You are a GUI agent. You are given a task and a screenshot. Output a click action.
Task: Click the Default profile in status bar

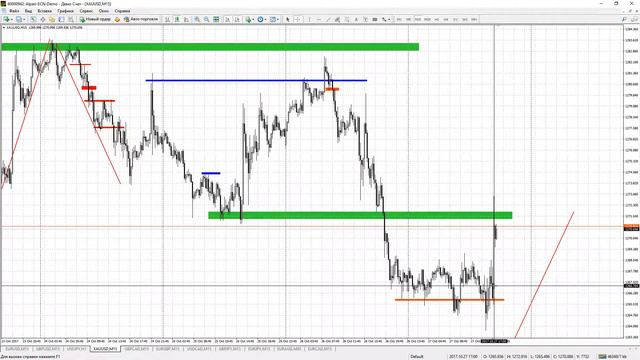point(417,356)
